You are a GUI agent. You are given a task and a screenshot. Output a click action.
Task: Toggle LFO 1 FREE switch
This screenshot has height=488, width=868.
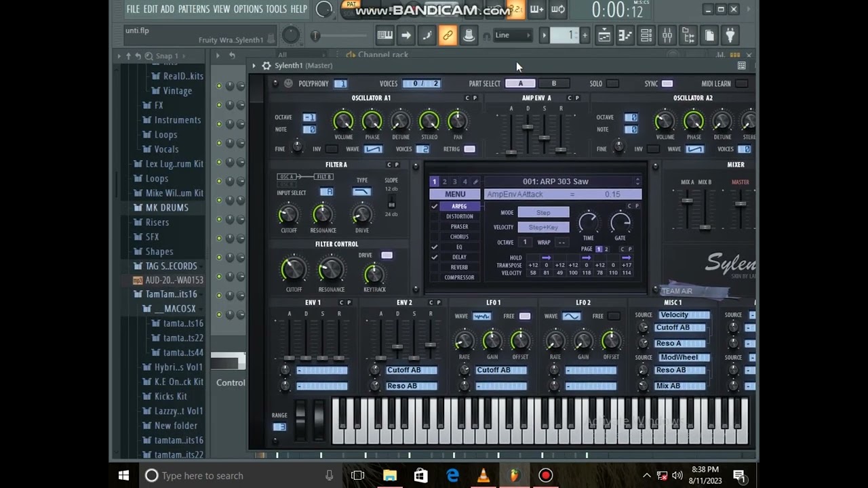pyautogui.click(x=525, y=316)
